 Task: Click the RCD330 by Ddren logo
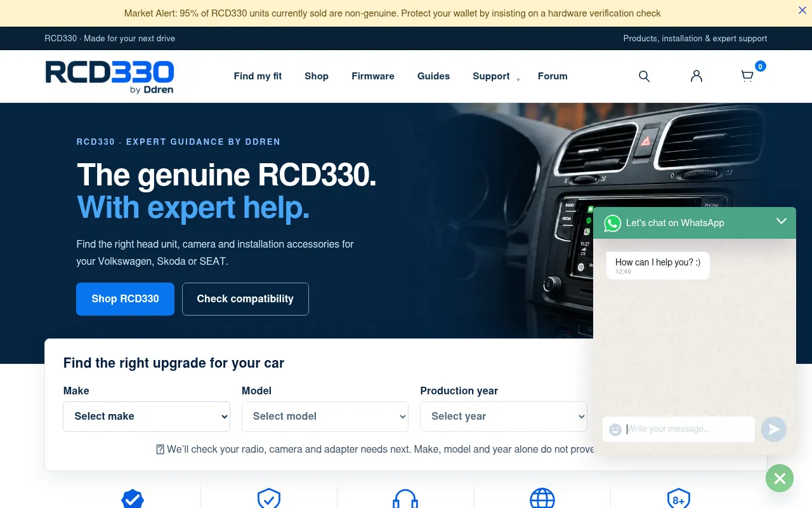click(x=110, y=77)
